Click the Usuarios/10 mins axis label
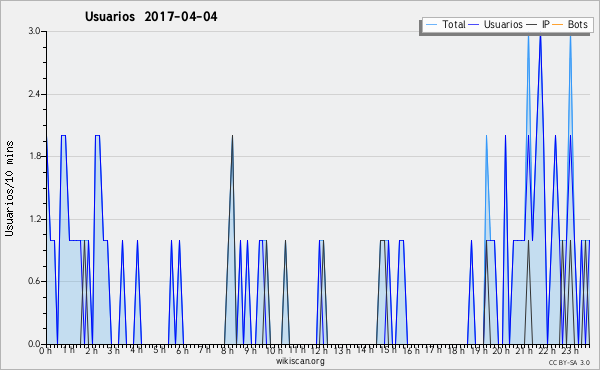This screenshot has width=600, height=370. click(x=9, y=188)
